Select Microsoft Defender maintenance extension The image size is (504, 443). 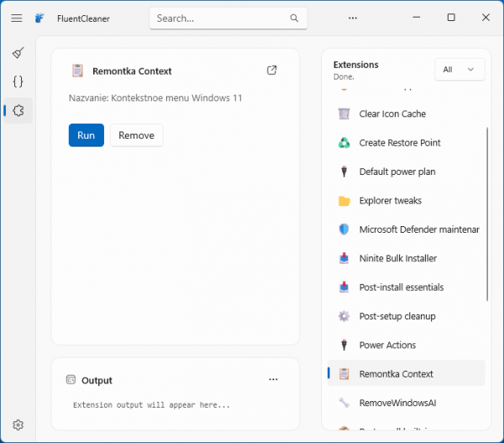407,229
